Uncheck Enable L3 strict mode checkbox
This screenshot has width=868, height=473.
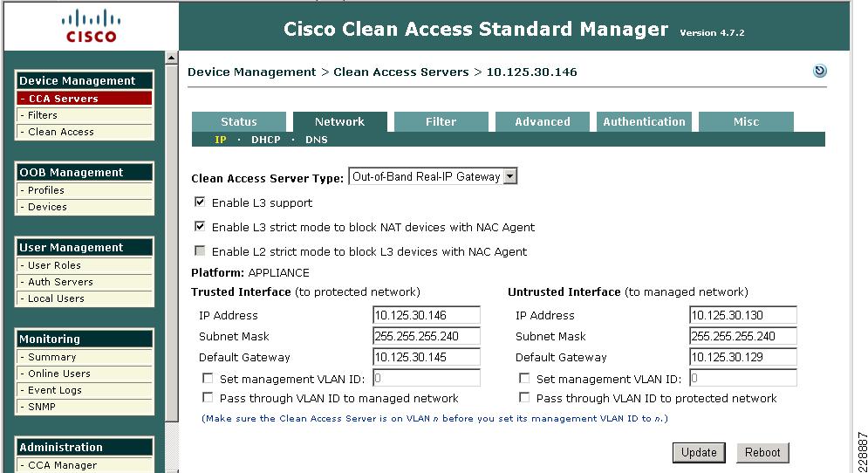pos(200,227)
